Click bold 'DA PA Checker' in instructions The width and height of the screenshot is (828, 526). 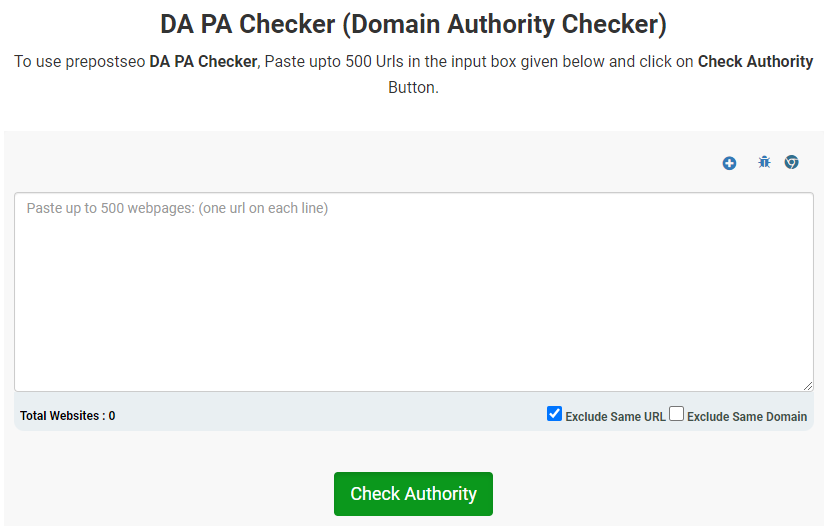click(203, 62)
